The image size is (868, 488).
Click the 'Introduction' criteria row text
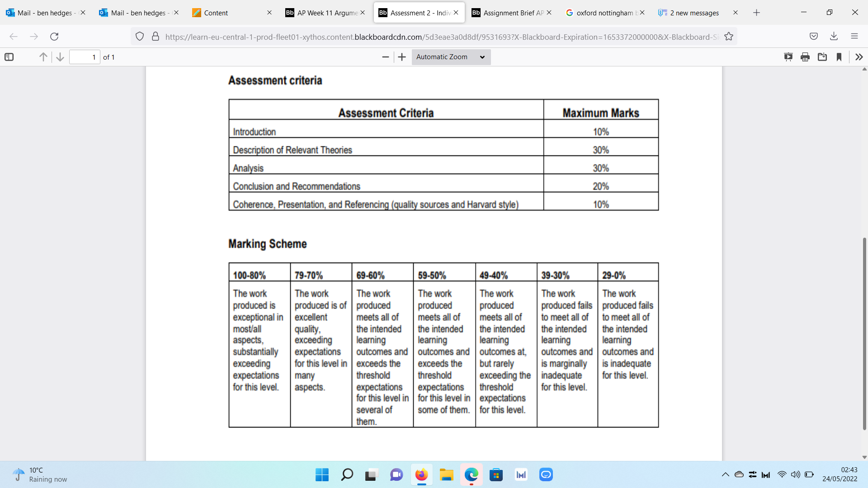coord(254,132)
